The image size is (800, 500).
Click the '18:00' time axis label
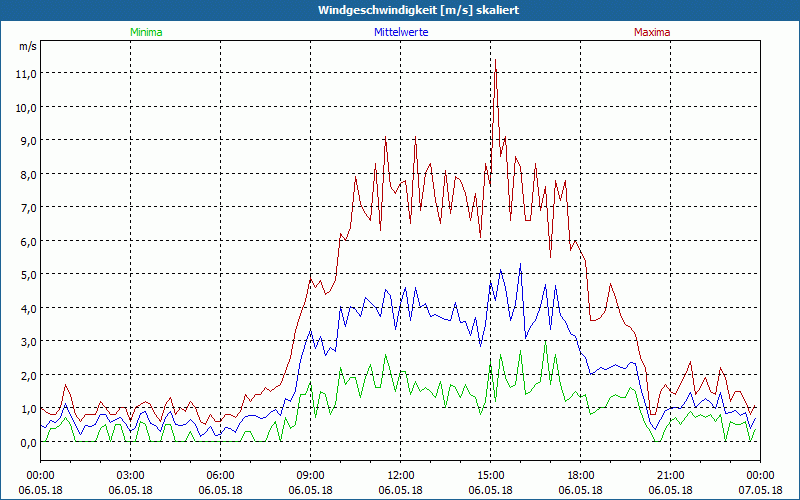(x=581, y=476)
